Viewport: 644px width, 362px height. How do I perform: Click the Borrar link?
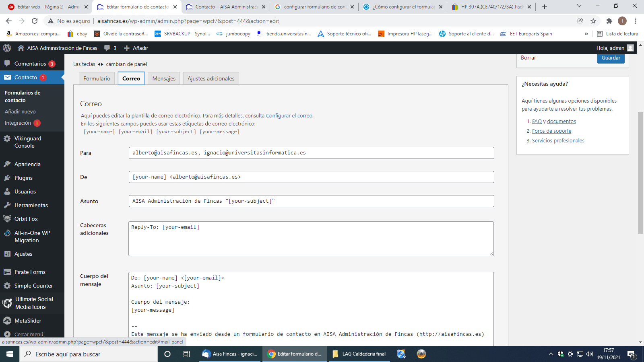pos(528,58)
